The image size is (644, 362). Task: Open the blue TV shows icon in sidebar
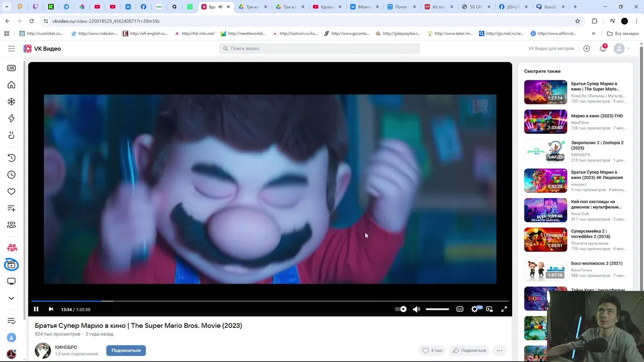11,264
